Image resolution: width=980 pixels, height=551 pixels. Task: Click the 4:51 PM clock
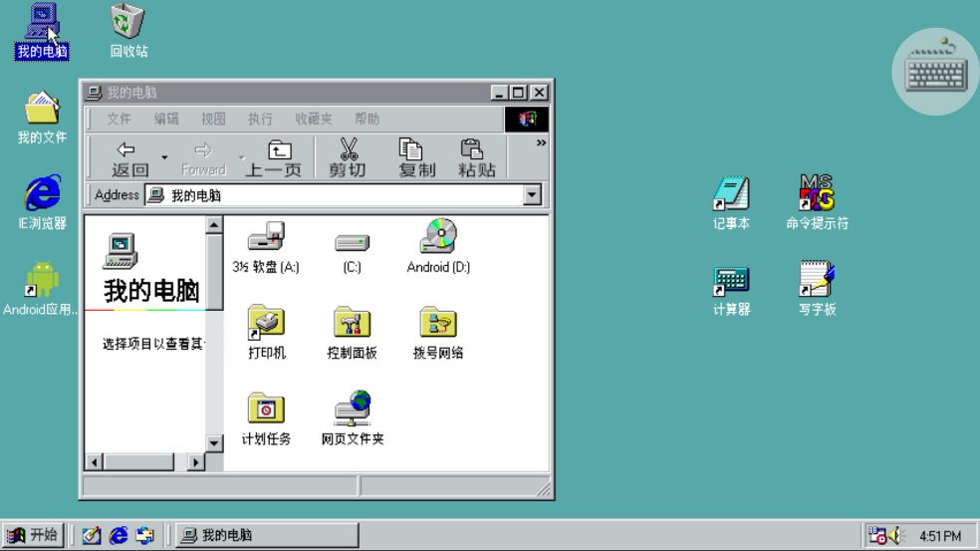(x=940, y=536)
